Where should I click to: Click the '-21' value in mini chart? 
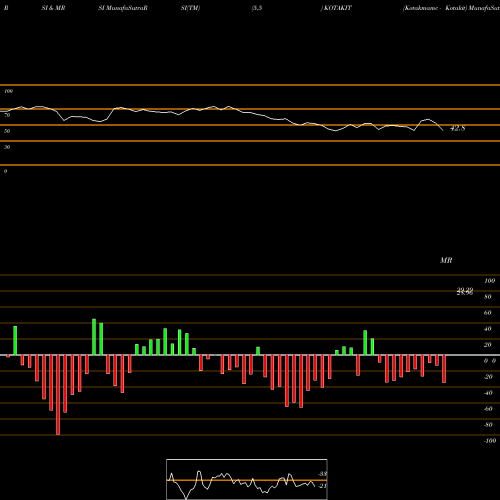pyautogui.click(x=322, y=486)
